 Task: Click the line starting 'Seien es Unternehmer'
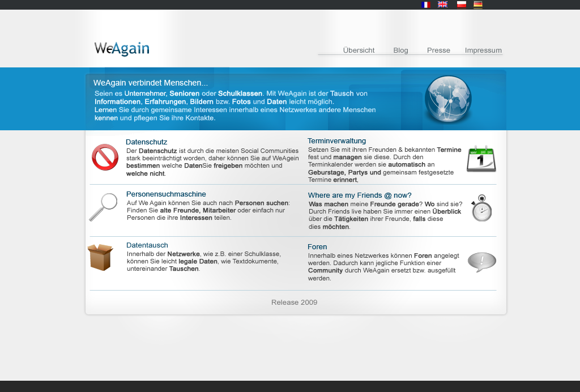tap(231, 93)
